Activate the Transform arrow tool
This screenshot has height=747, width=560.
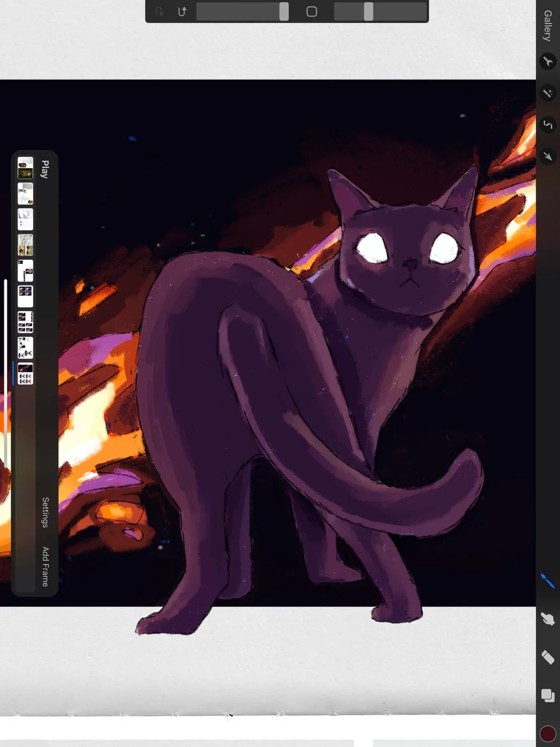click(x=548, y=156)
